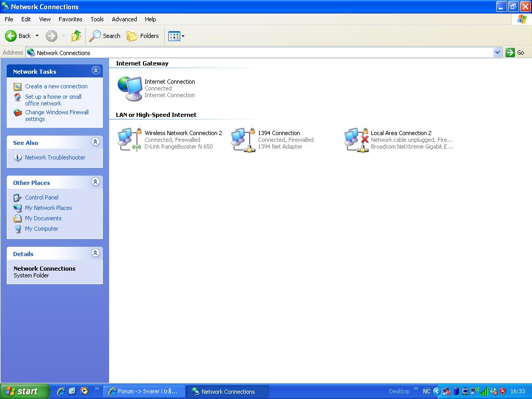Viewport: 532px width, 399px height.
Task: Expand the Address bar dropdown arrow
Action: 497,52
